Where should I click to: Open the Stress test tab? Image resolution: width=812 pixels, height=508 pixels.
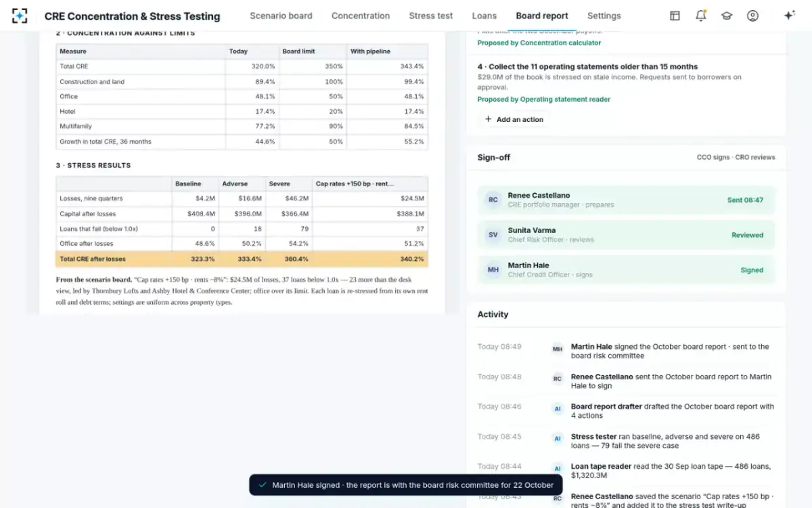click(431, 16)
